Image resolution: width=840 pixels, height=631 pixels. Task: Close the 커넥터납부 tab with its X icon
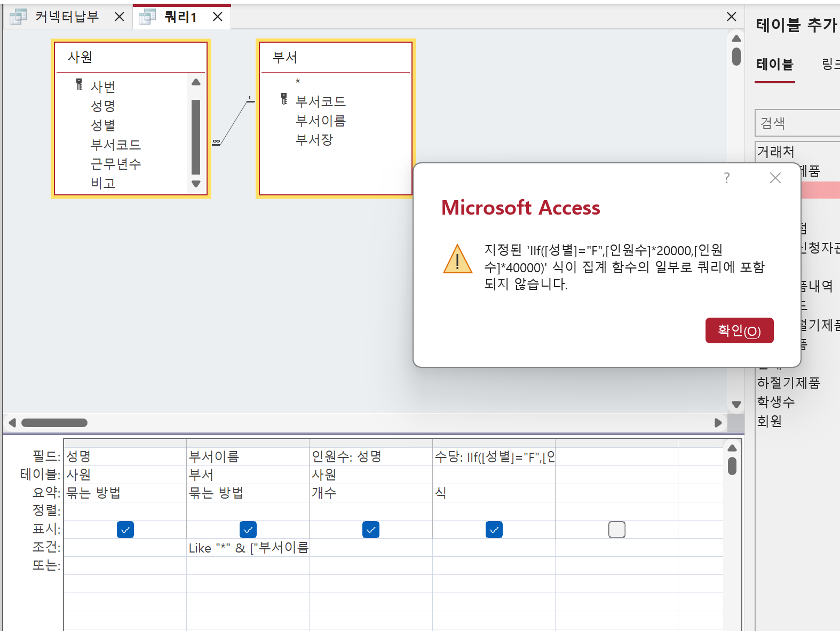click(x=120, y=17)
